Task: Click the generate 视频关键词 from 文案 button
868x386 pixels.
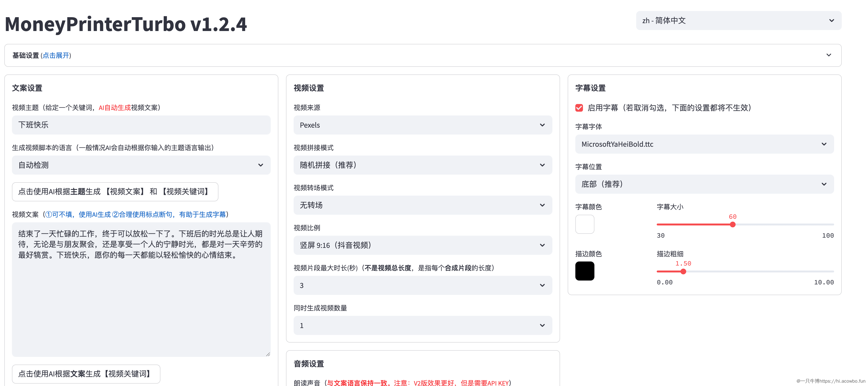Action: click(x=86, y=374)
